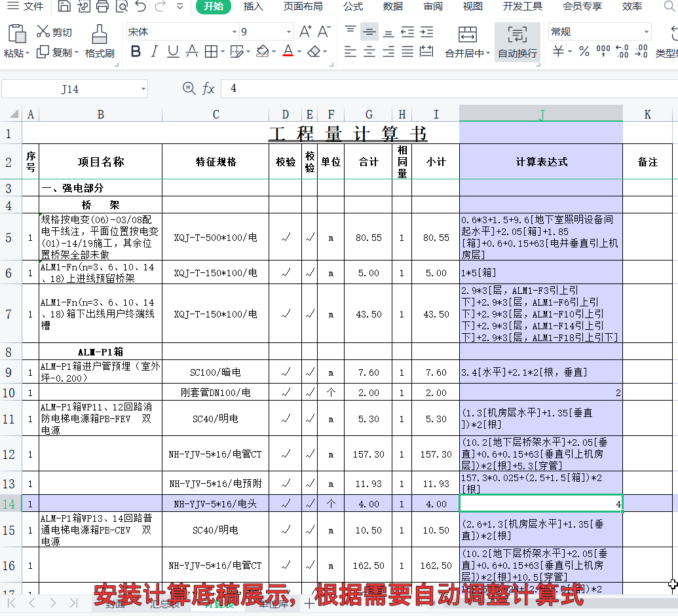The image size is (678, 616).
Task: Increase font size with A+ icon
Action: click(x=305, y=31)
